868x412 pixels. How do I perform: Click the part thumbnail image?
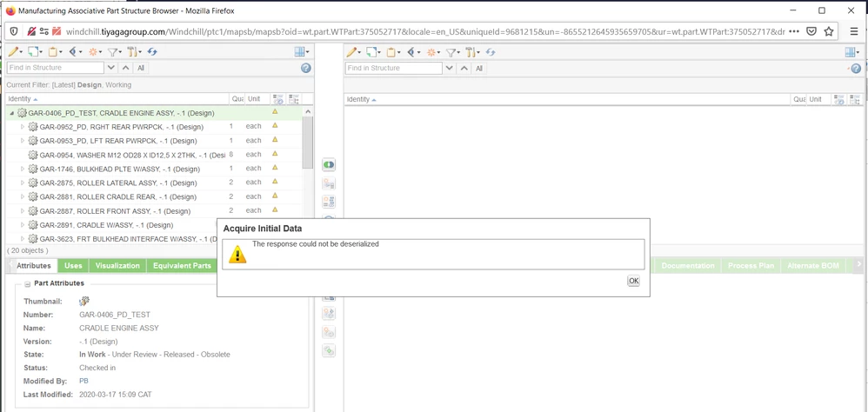pos(84,302)
